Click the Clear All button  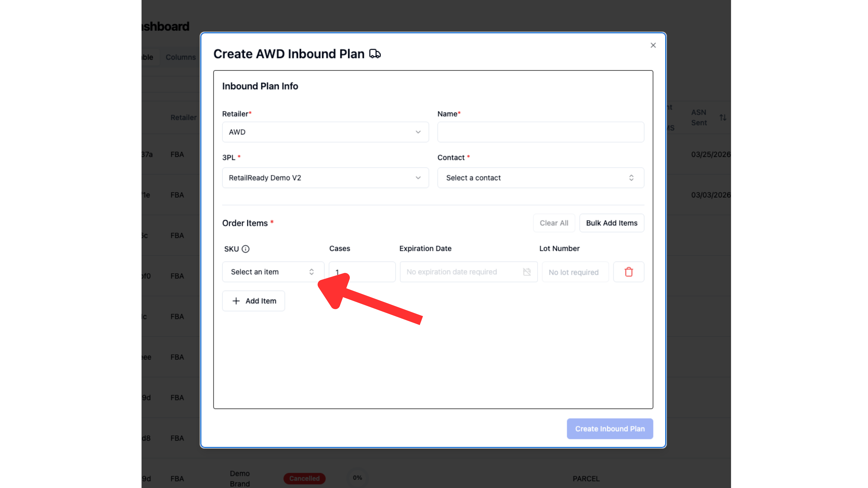tap(554, 223)
